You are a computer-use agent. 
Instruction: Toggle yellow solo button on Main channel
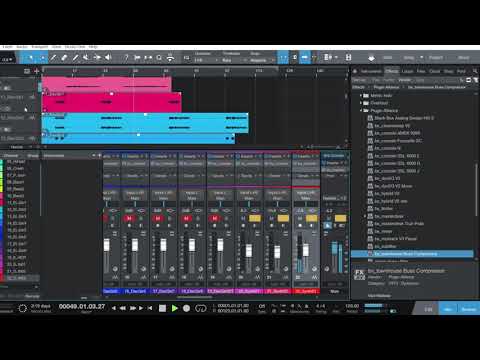coord(340,218)
